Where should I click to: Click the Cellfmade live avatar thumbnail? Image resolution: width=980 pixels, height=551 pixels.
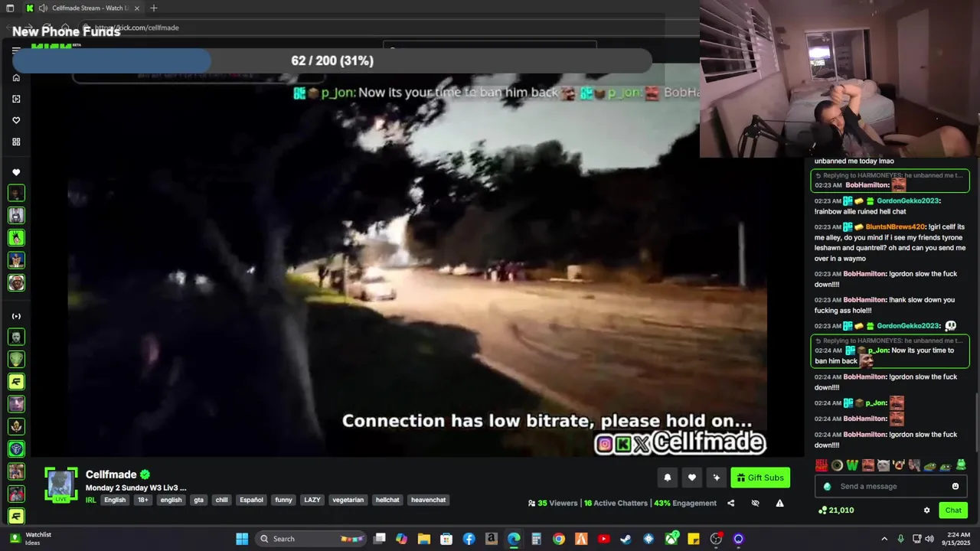[60, 485]
